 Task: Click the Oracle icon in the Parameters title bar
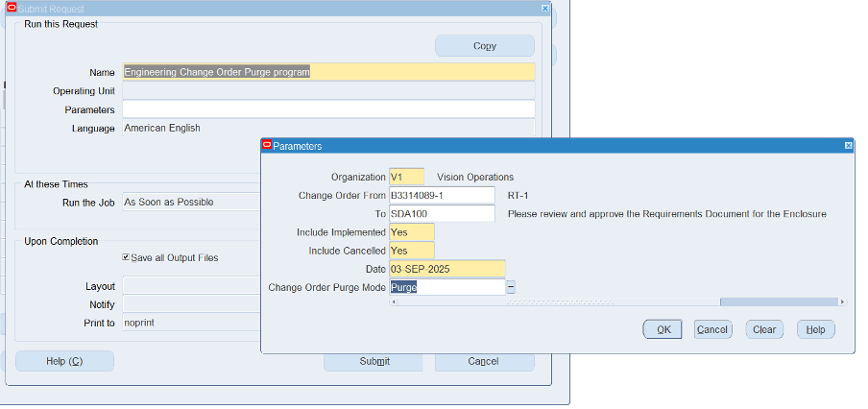click(267, 146)
